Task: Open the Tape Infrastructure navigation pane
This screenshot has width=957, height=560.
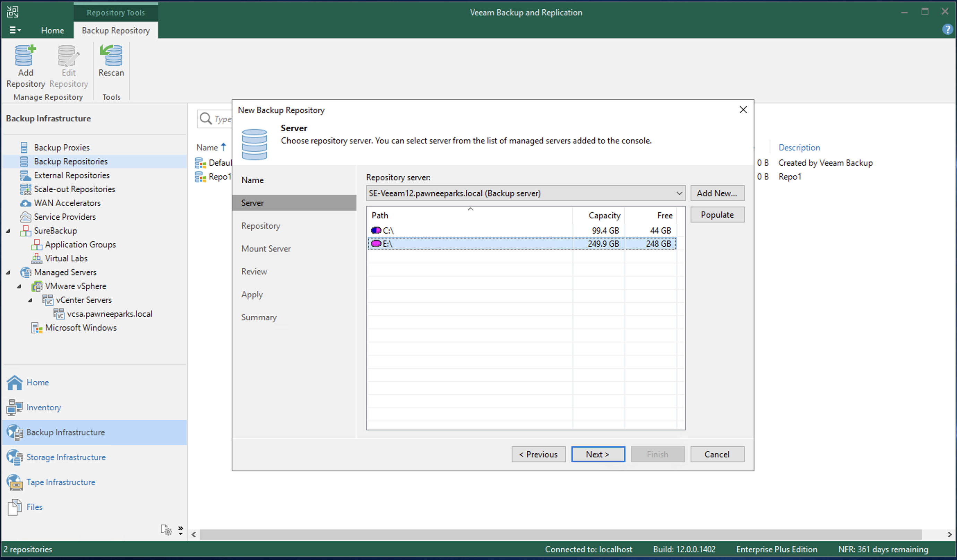Action: [94, 482]
